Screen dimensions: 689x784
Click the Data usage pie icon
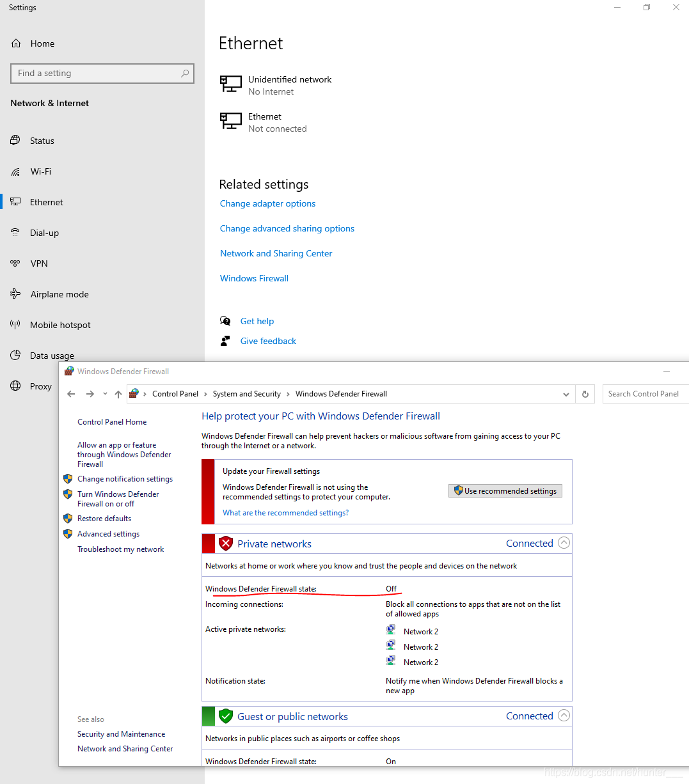click(15, 355)
